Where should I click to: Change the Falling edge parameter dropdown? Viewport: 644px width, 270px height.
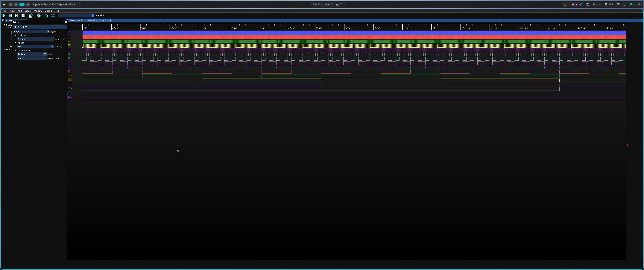tap(45, 54)
